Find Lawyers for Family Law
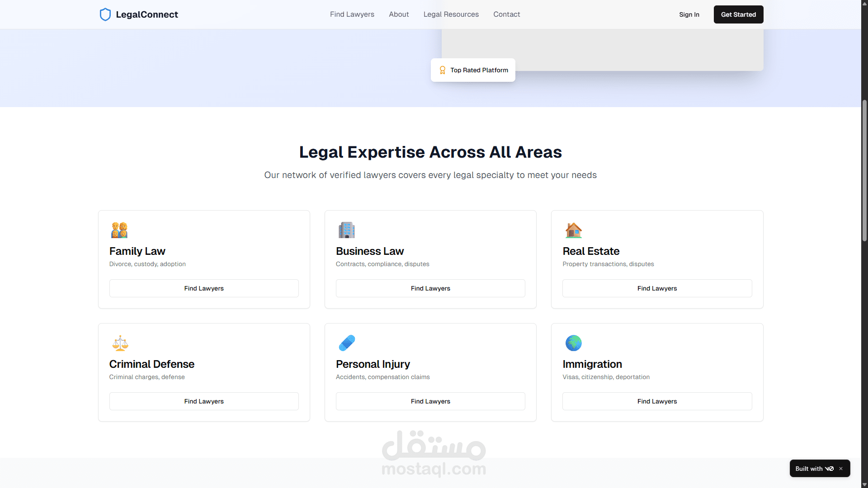 point(204,288)
